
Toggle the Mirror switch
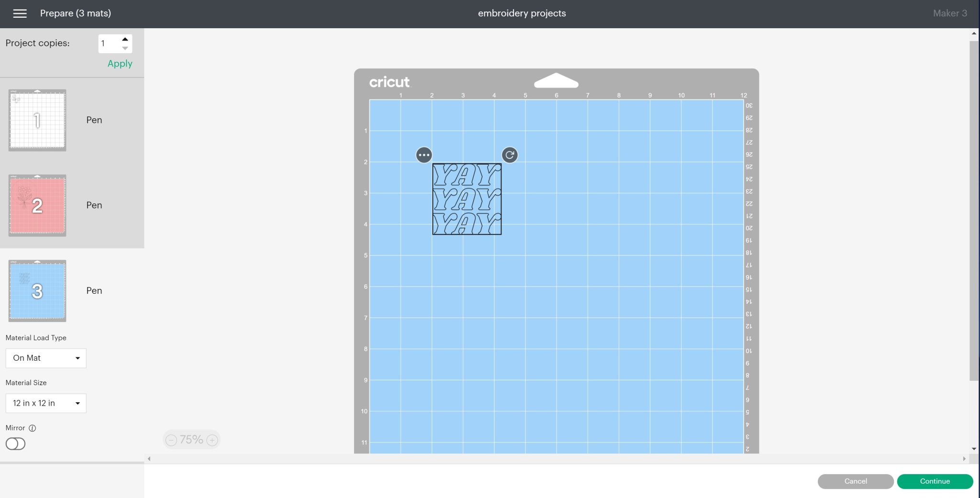(15, 444)
